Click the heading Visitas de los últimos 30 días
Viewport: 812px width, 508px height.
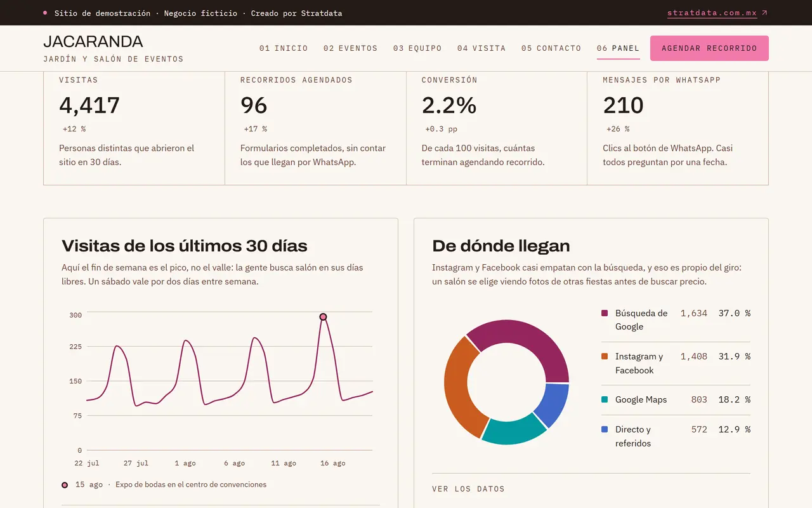(185, 246)
